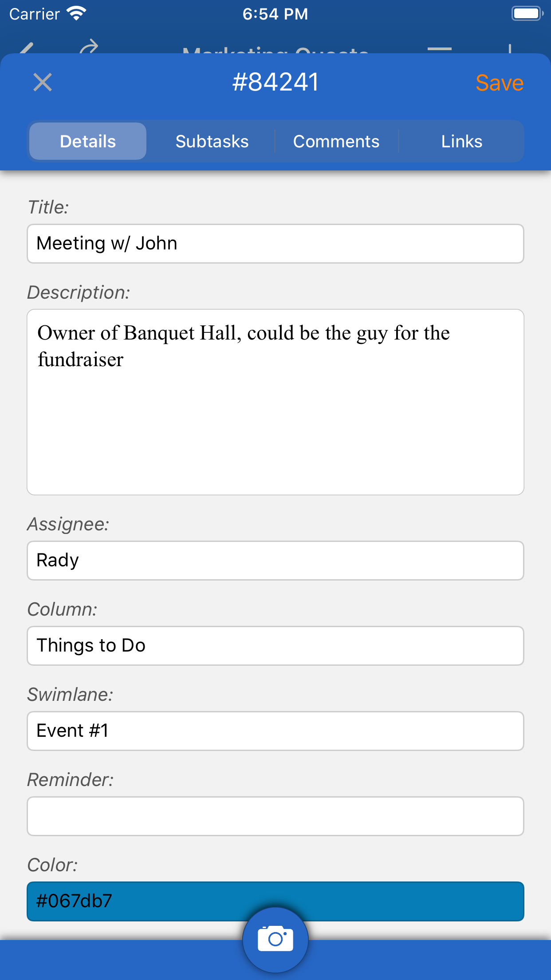Expand the Swimlane selector showing Event #1

275,731
